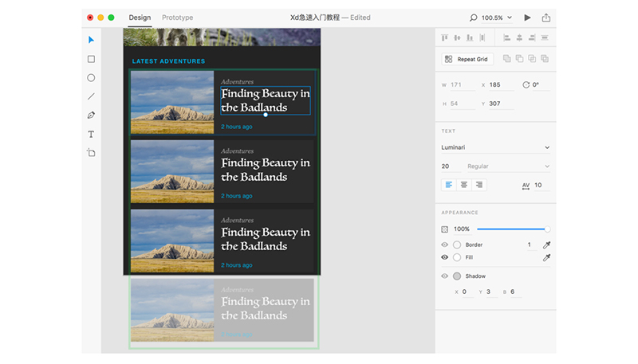Pick border color with eyedropper
The image size is (638, 364).
tap(546, 245)
